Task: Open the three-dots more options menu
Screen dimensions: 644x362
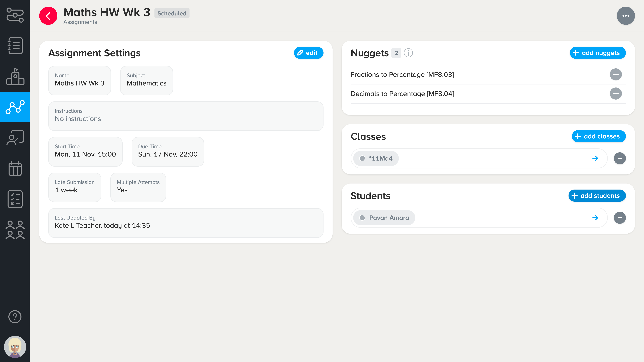Action: pos(626,16)
